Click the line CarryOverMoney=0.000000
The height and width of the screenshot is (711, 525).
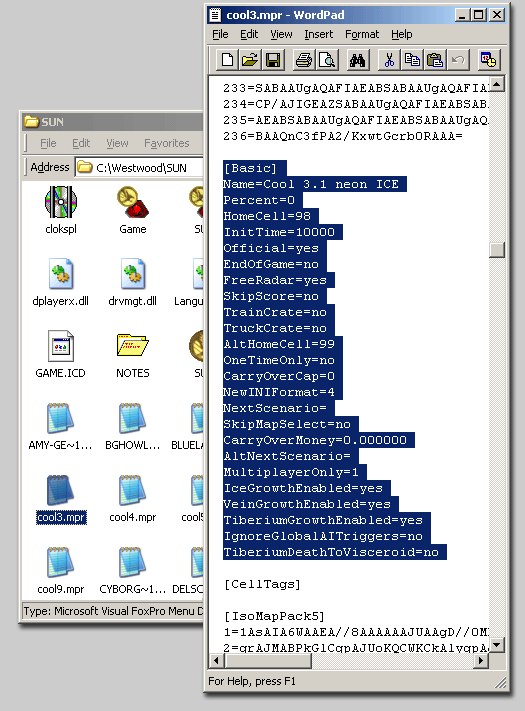click(315, 440)
